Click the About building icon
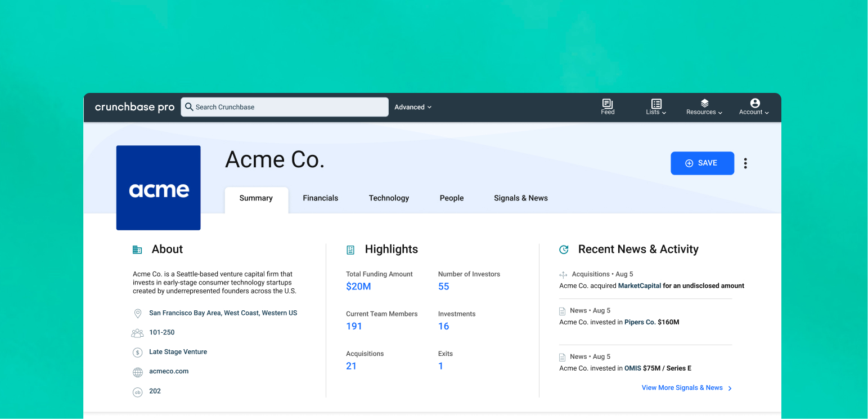Viewport: 868px width, 419px height. coord(137,249)
